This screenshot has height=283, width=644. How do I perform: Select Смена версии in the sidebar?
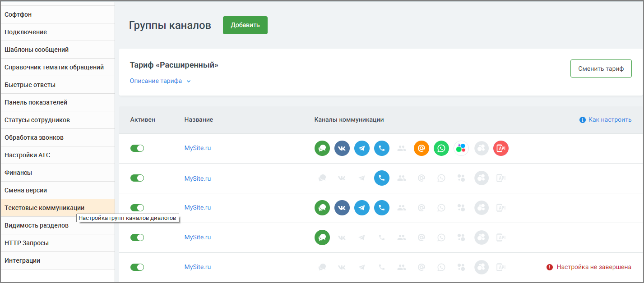(57, 190)
